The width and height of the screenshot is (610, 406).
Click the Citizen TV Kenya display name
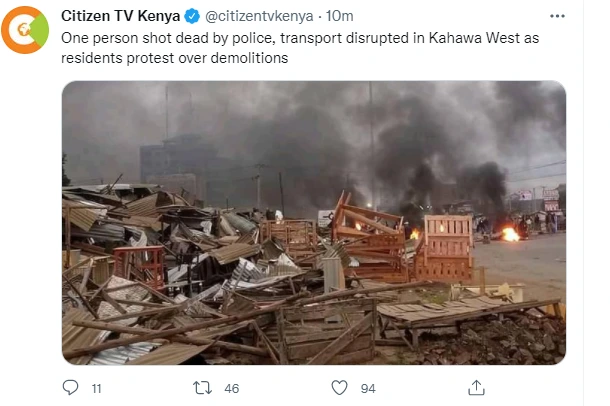(121, 16)
